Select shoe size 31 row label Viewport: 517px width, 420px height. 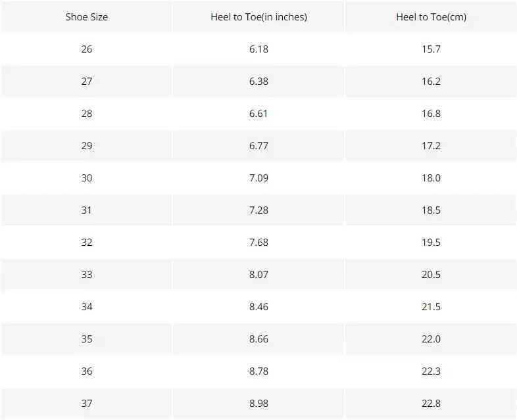pos(86,210)
